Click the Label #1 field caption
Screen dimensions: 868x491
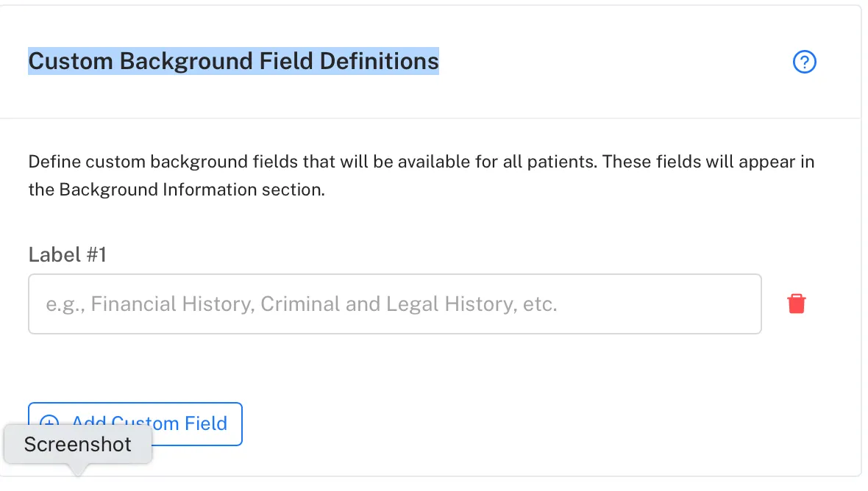68,255
